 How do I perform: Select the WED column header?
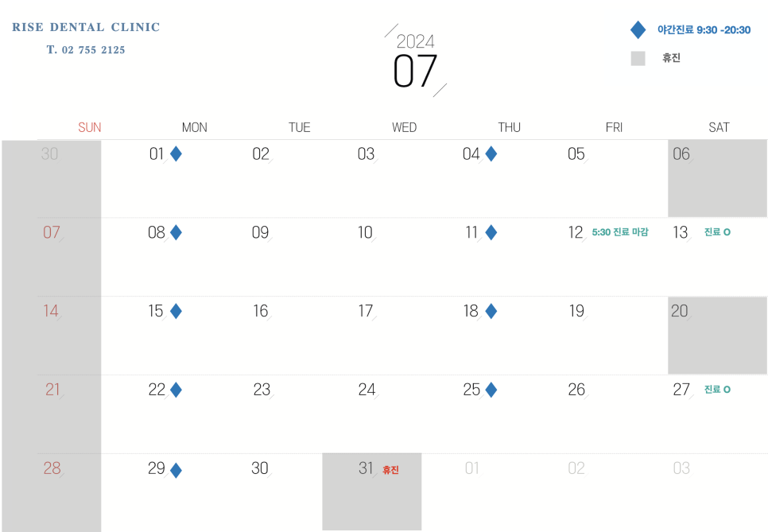[x=404, y=127]
